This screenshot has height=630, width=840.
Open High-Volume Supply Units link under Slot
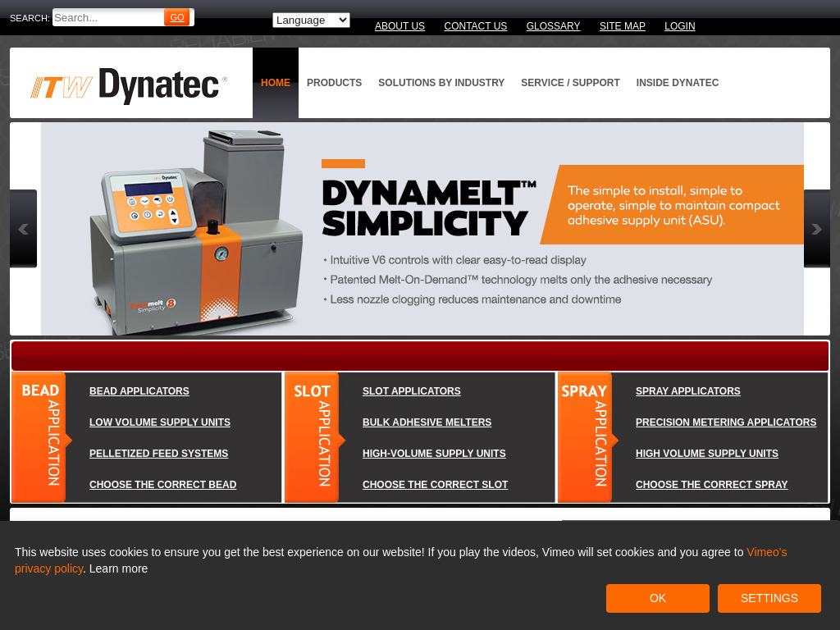(434, 453)
